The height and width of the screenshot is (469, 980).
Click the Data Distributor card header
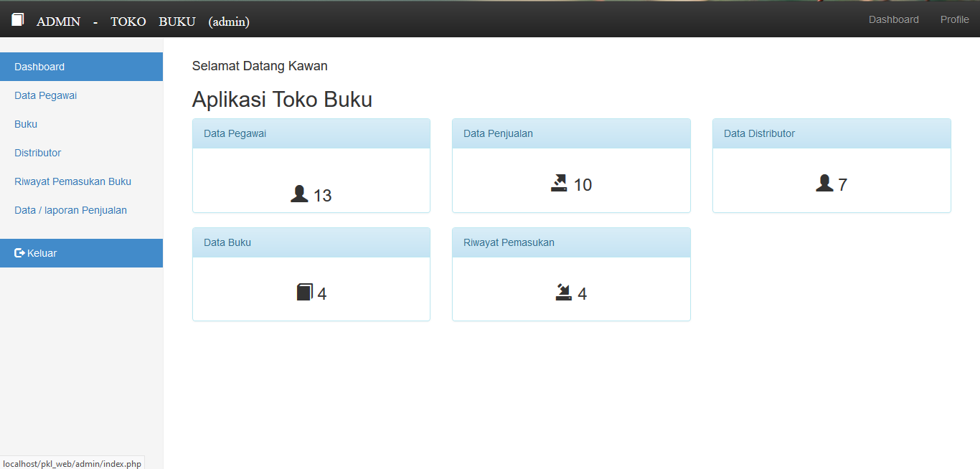click(758, 133)
